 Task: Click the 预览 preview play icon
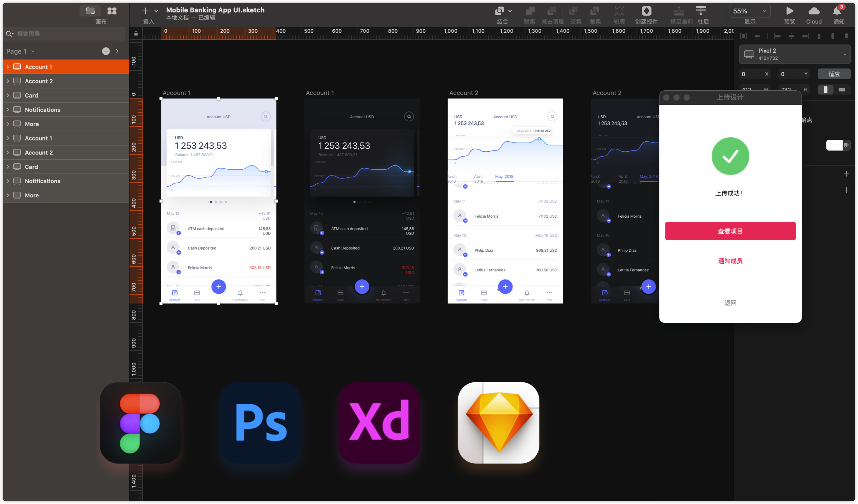(x=790, y=11)
